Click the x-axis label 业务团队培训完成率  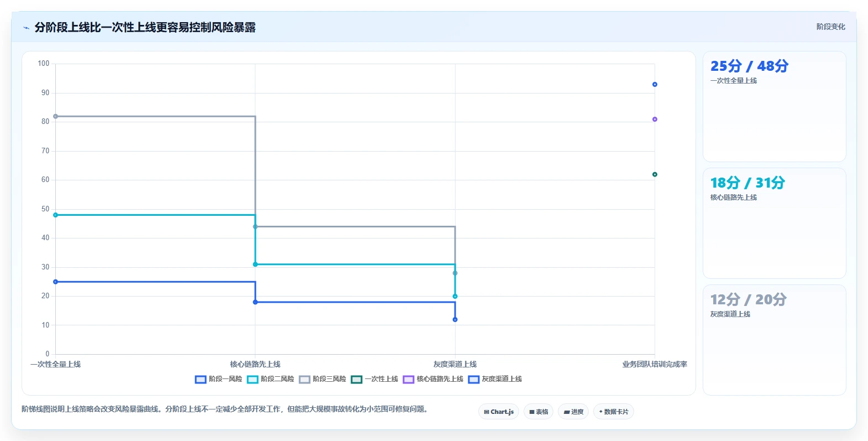(655, 364)
